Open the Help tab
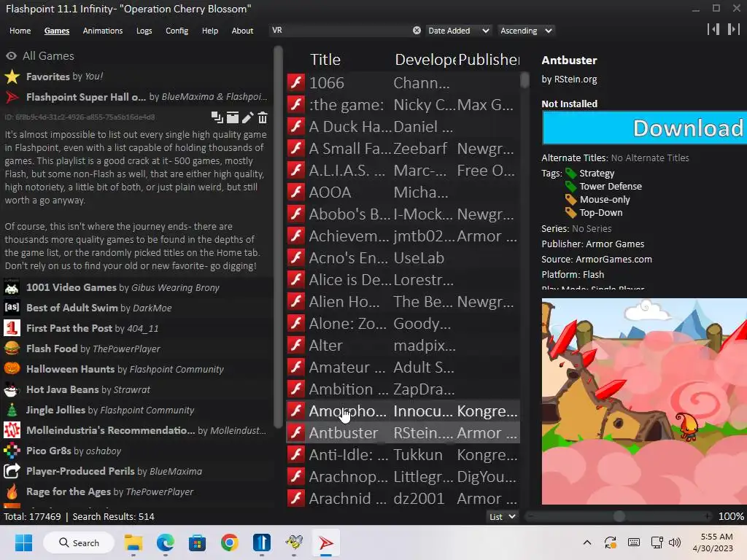Viewport: 747px width, 560px height. point(209,31)
